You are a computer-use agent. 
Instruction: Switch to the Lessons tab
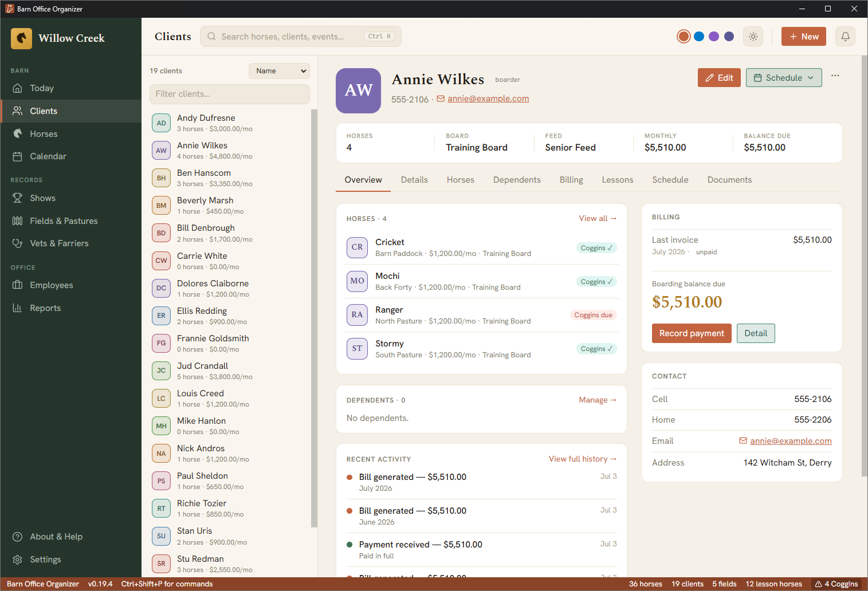coord(618,180)
